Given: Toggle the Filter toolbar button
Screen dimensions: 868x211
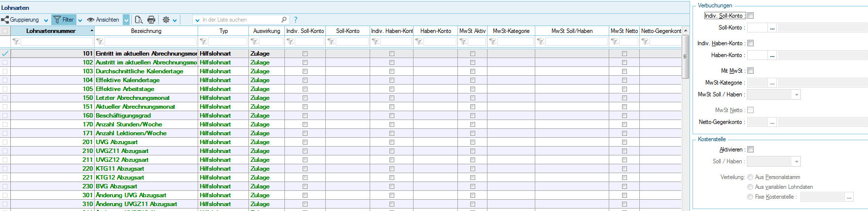Looking at the screenshot, I should point(64,20).
